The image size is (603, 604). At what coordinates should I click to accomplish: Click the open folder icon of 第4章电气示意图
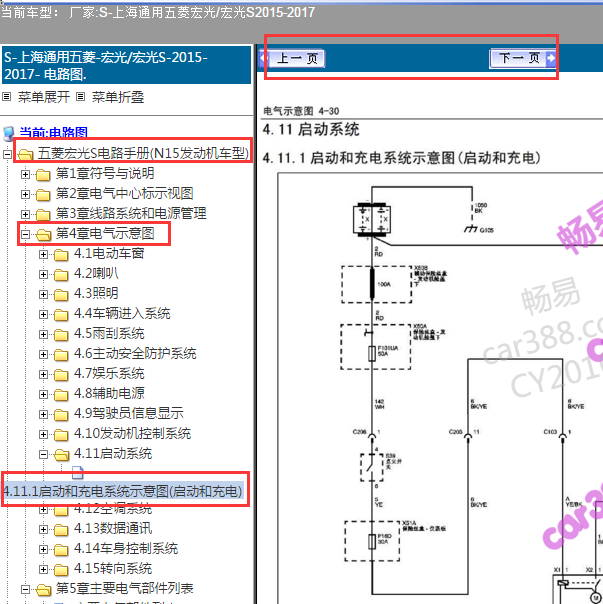pos(44,235)
